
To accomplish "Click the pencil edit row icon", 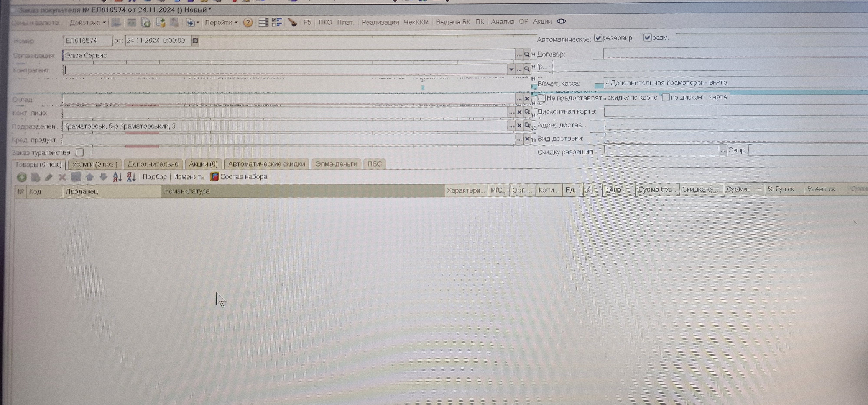I will tap(49, 177).
